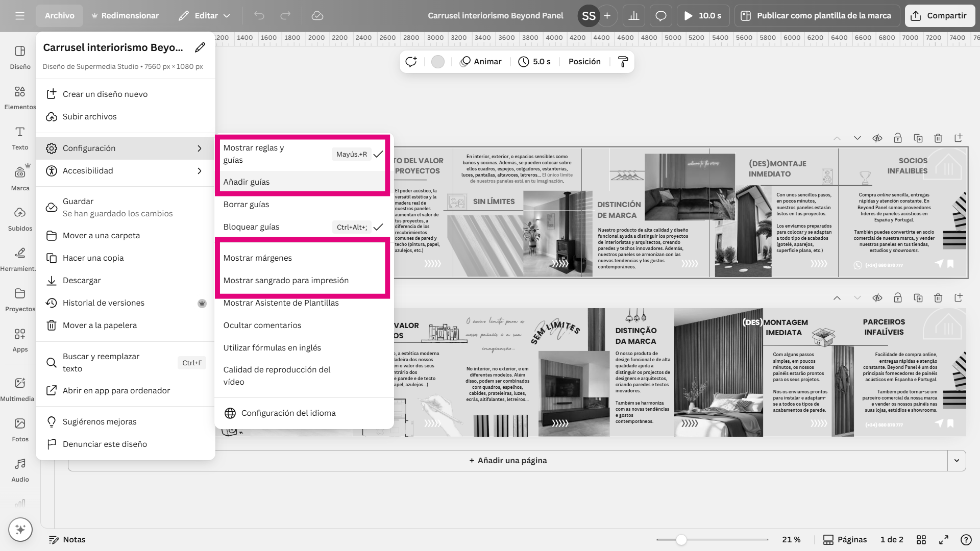Click the Compartir button
The height and width of the screenshot is (551, 980).
coord(939,16)
